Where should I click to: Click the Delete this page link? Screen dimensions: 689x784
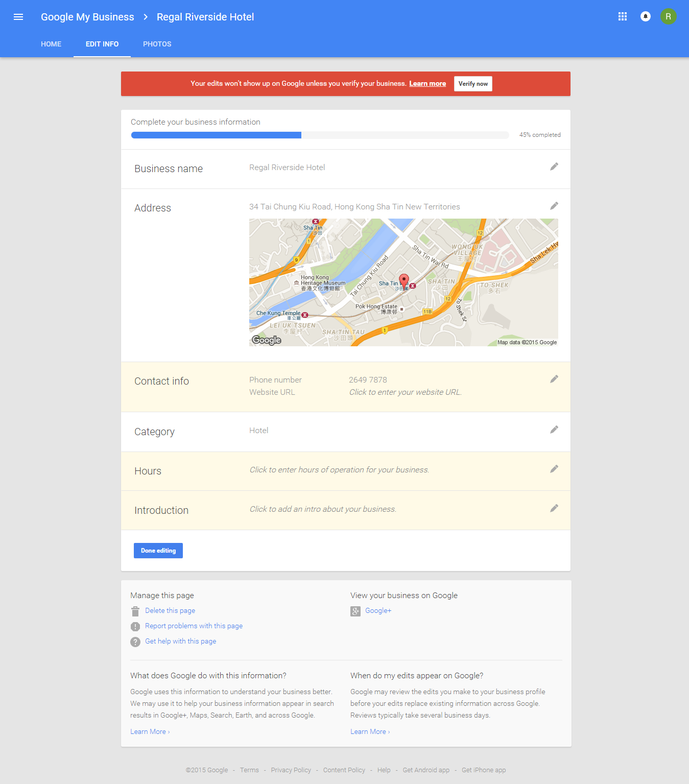[170, 611]
